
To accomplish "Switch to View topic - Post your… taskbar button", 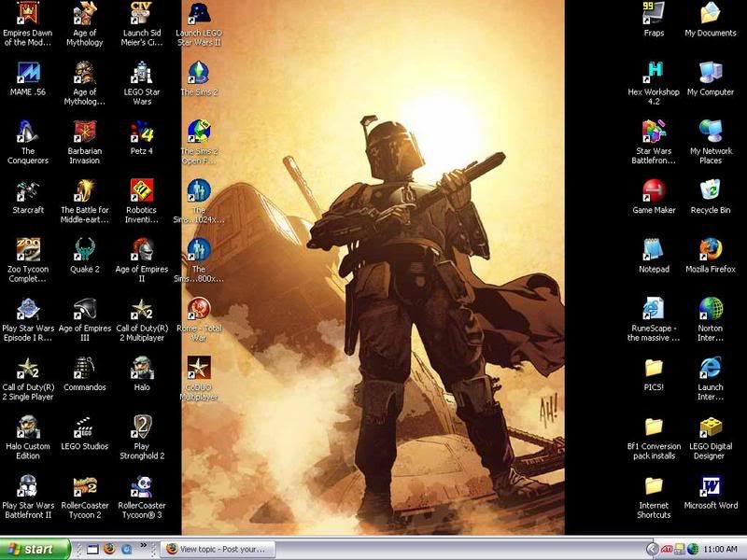I will 218,549.
